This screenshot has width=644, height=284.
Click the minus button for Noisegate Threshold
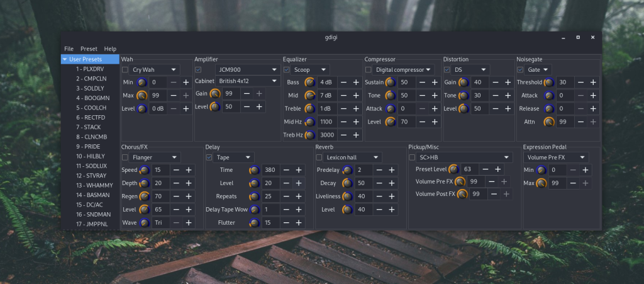point(580,82)
